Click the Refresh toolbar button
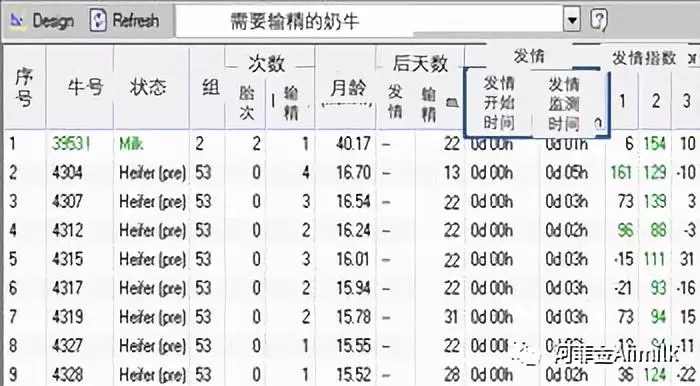The image size is (700, 386). coord(125,21)
